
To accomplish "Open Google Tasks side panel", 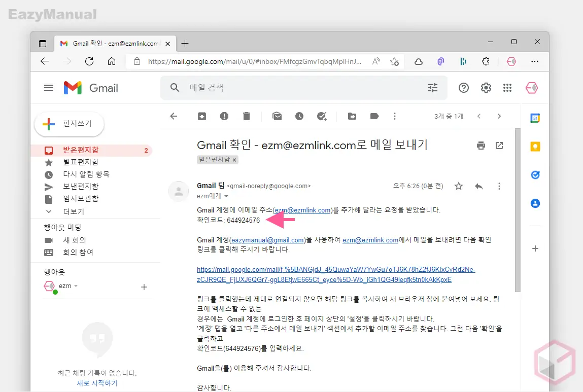I will point(535,174).
